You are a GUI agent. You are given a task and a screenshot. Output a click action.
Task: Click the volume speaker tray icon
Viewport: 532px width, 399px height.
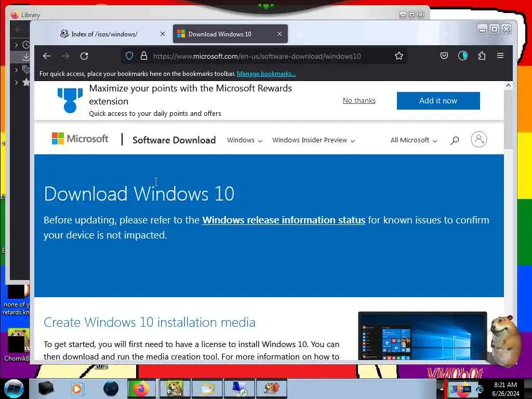click(480, 389)
